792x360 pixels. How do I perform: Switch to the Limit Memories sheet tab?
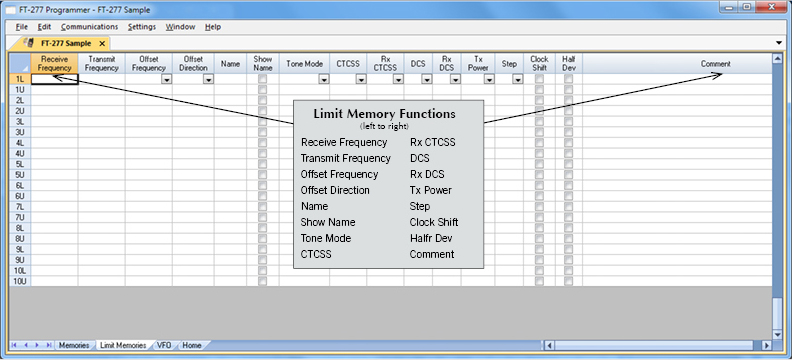[123, 345]
